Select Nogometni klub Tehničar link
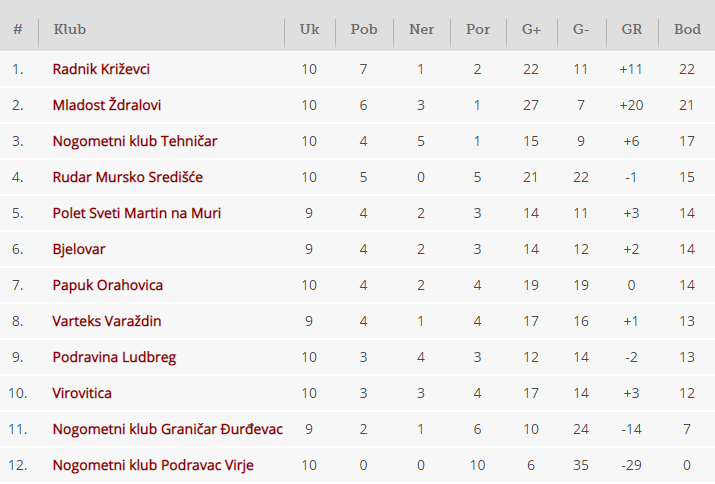 click(x=135, y=141)
